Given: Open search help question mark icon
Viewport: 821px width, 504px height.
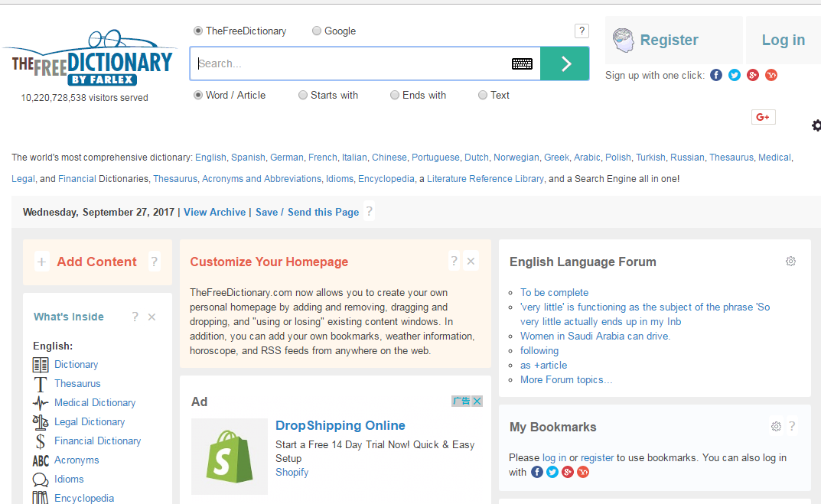Looking at the screenshot, I should pos(582,31).
